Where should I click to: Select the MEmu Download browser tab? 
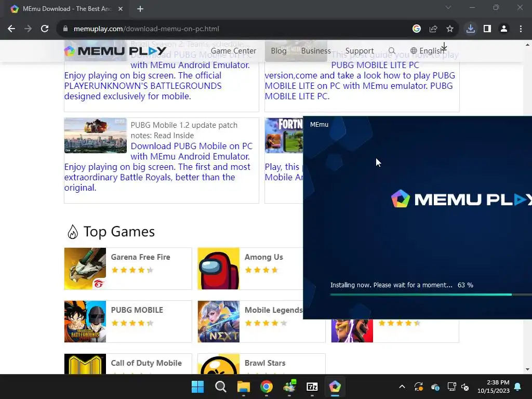click(67, 9)
